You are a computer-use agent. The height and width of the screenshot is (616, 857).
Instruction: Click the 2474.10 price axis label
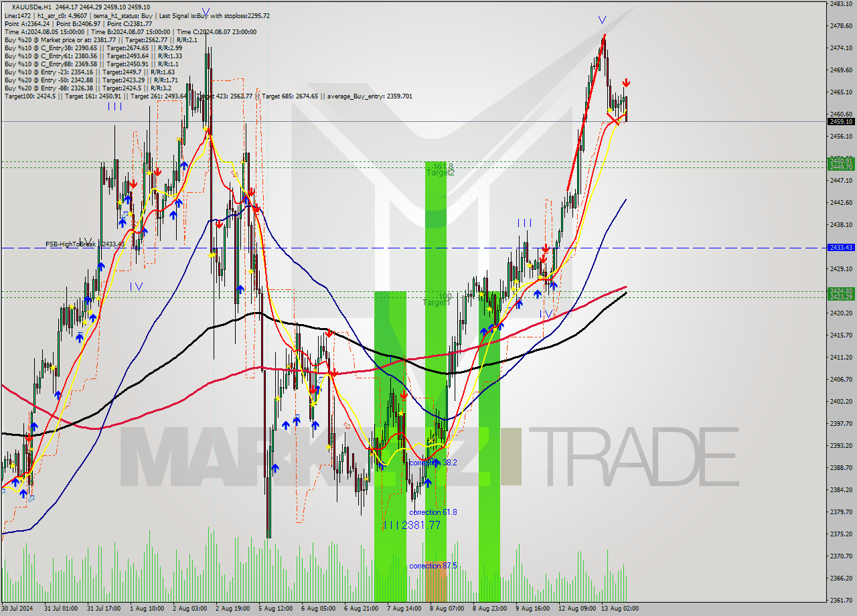pyautogui.click(x=841, y=48)
